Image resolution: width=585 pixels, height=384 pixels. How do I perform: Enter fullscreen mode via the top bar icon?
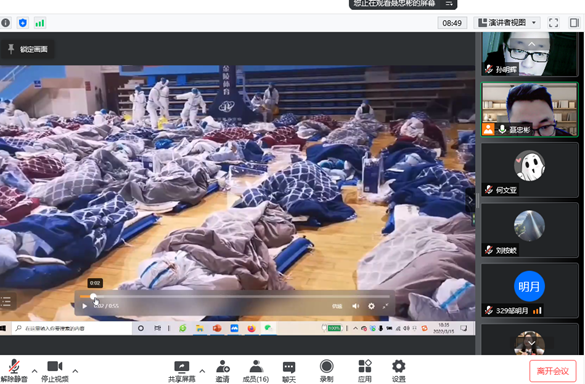pyautogui.click(x=553, y=23)
